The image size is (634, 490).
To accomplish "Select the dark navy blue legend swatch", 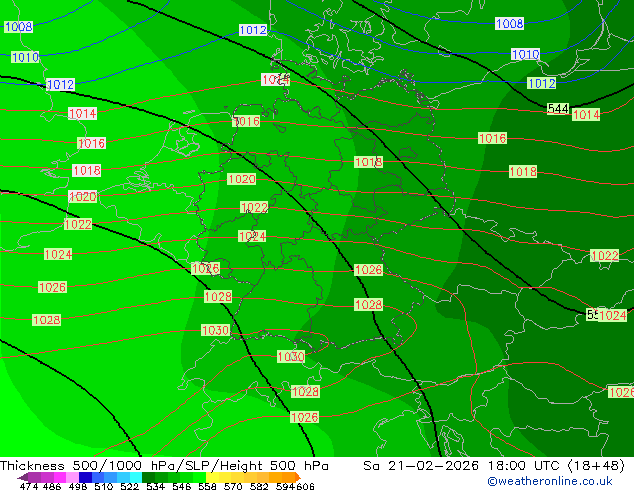I will click(x=85, y=477).
